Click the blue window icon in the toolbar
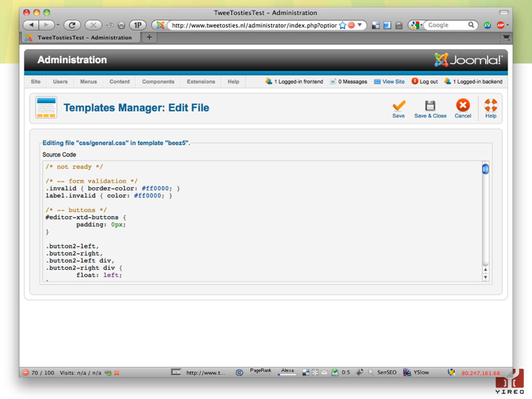 387,25
